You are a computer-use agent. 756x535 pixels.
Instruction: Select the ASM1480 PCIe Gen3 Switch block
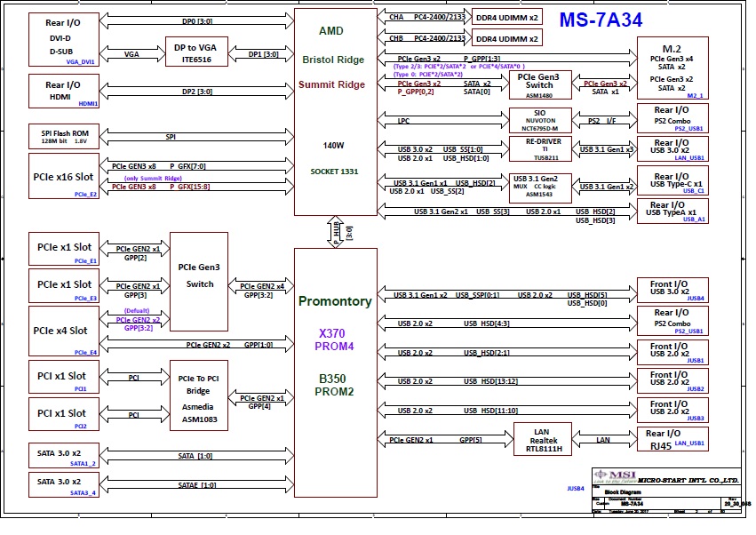[538, 84]
